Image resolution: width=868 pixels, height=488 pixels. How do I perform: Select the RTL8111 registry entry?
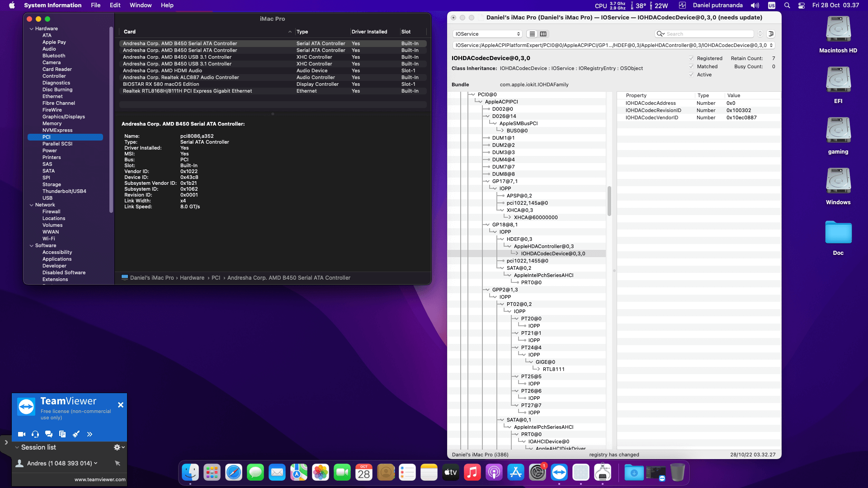pos(553,369)
